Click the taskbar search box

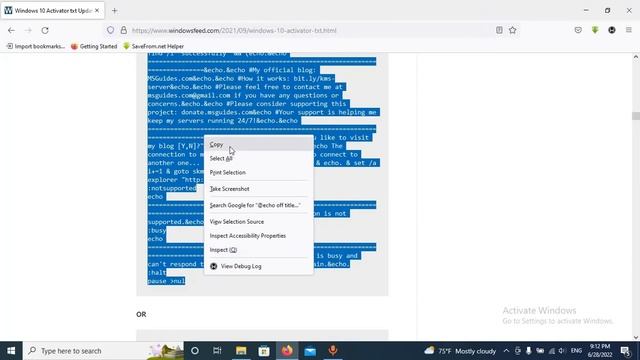[x=103, y=351]
